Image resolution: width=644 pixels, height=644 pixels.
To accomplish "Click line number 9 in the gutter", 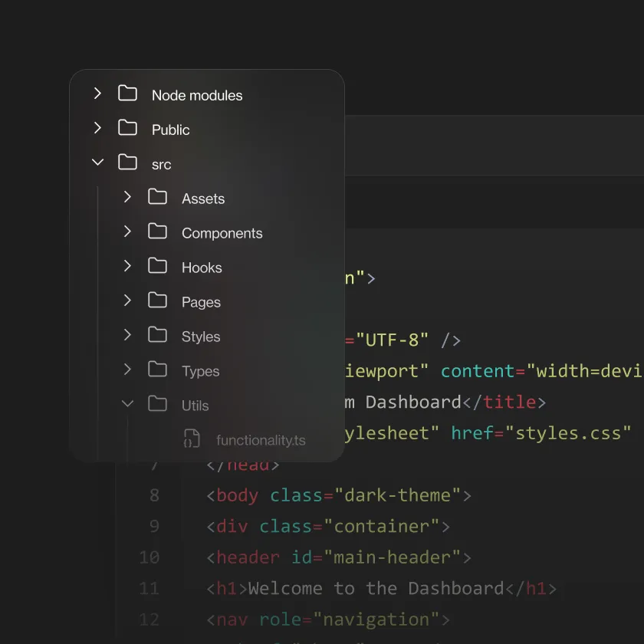I will point(154,526).
